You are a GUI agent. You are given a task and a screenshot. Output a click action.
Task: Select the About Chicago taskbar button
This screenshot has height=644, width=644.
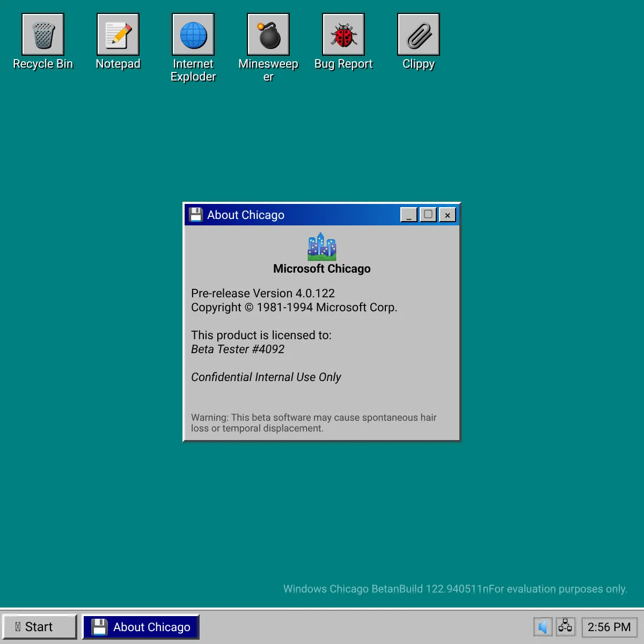coord(141,627)
